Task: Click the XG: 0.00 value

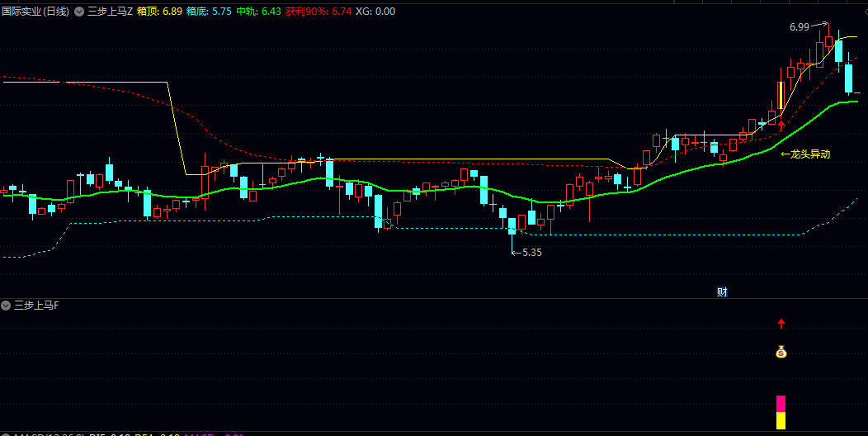Action: click(375, 11)
